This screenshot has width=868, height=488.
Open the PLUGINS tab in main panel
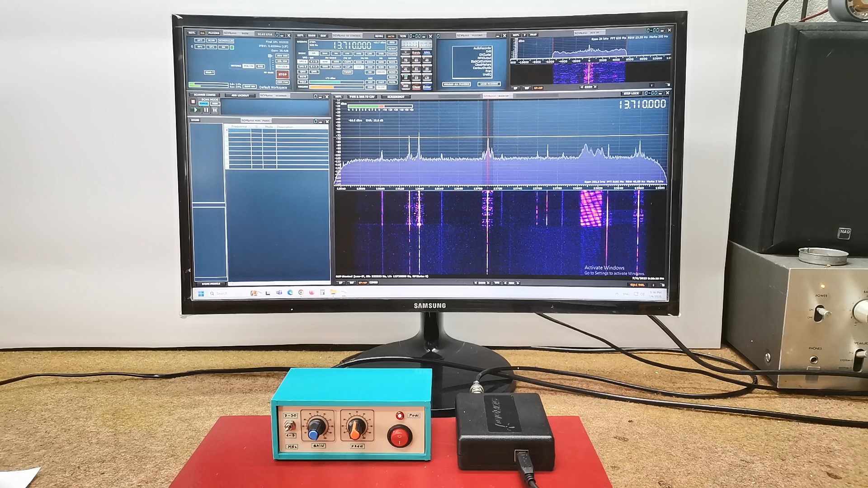coord(214,33)
